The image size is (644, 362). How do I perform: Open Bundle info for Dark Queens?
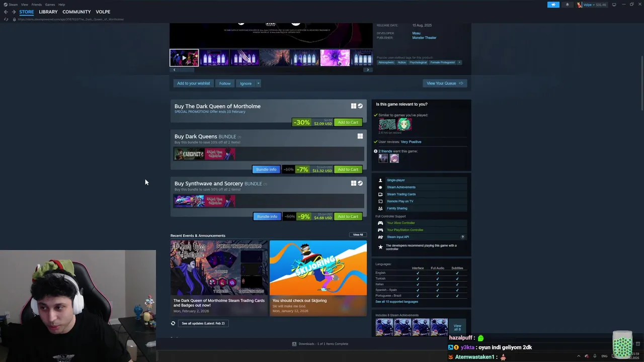click(266, 169)
